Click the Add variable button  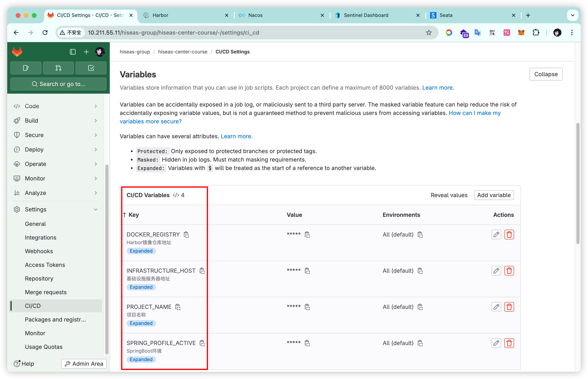(x=494, y=195)
